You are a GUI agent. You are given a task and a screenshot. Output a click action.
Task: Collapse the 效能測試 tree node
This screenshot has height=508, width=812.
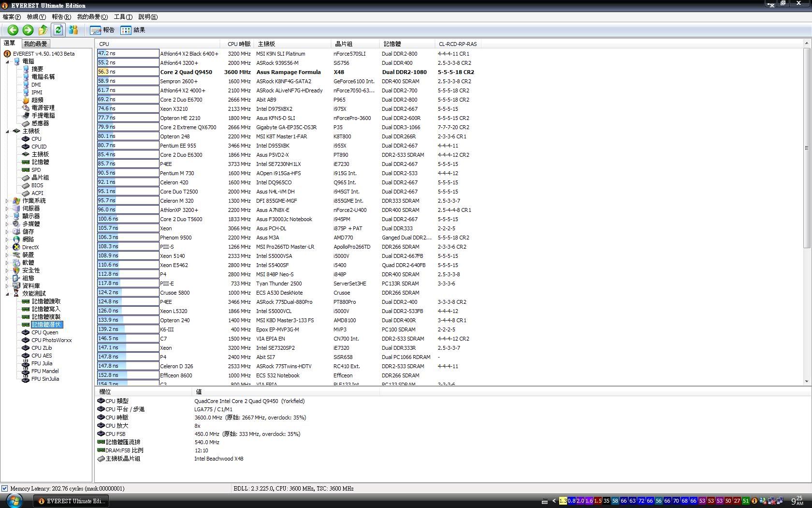(7, 294)
